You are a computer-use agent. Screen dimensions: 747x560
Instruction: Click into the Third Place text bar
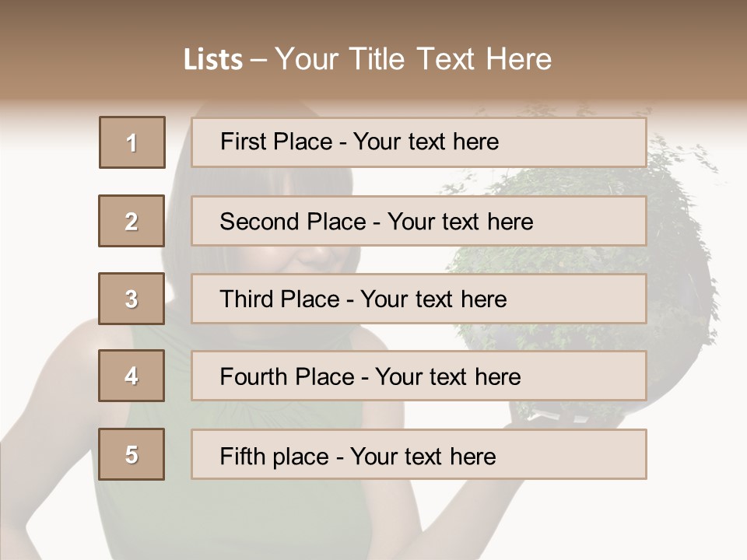tap(419, 299)
